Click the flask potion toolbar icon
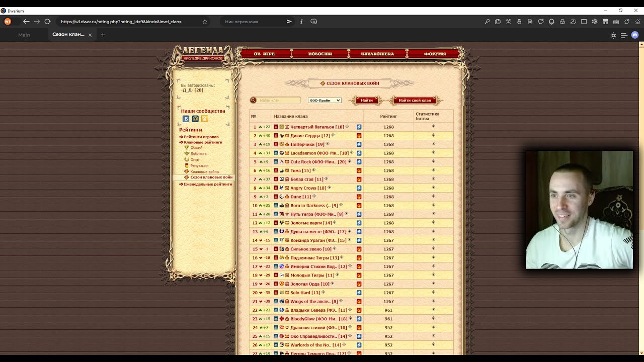The image size is (644, 362). 519,22
